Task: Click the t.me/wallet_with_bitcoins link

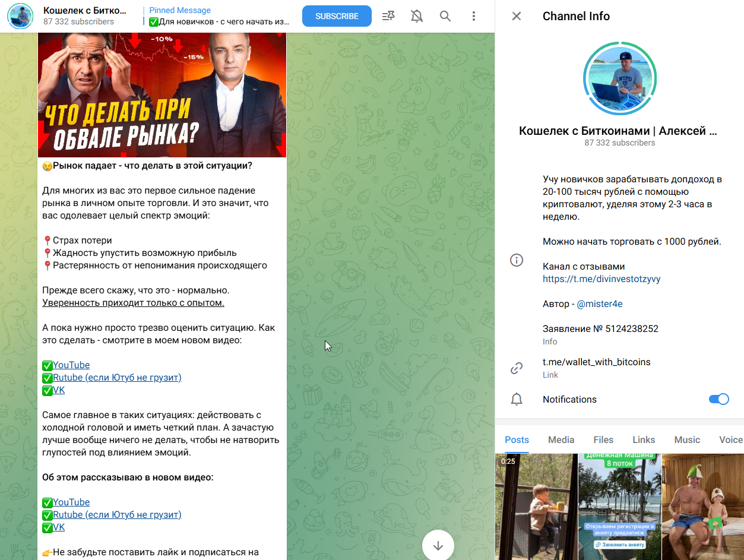Action: pos(597,362)
